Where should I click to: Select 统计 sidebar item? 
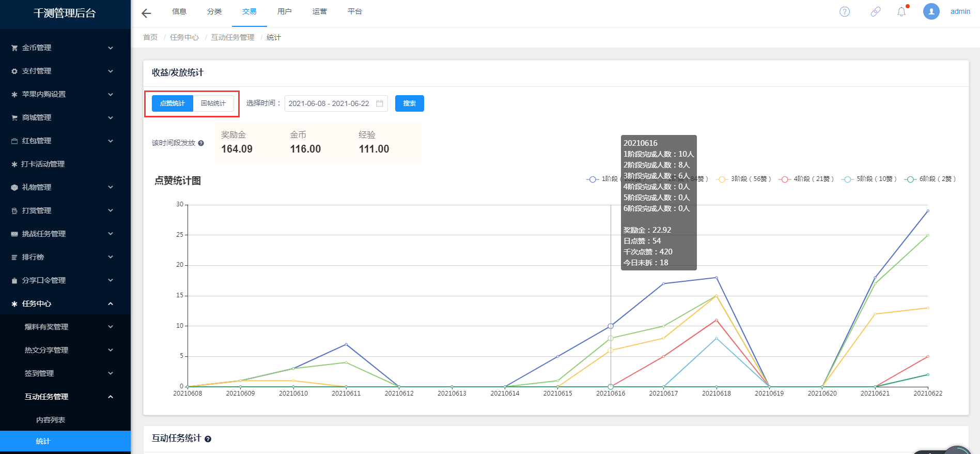pos(65,441)
